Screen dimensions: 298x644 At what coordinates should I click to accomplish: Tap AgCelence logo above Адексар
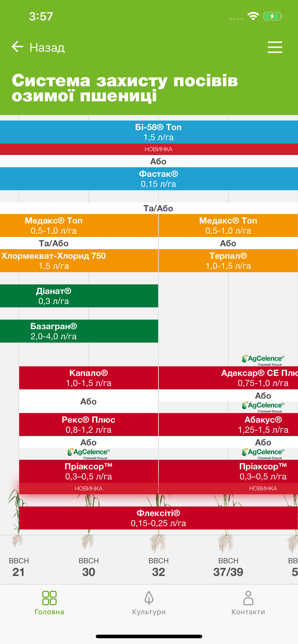point(263,360)
